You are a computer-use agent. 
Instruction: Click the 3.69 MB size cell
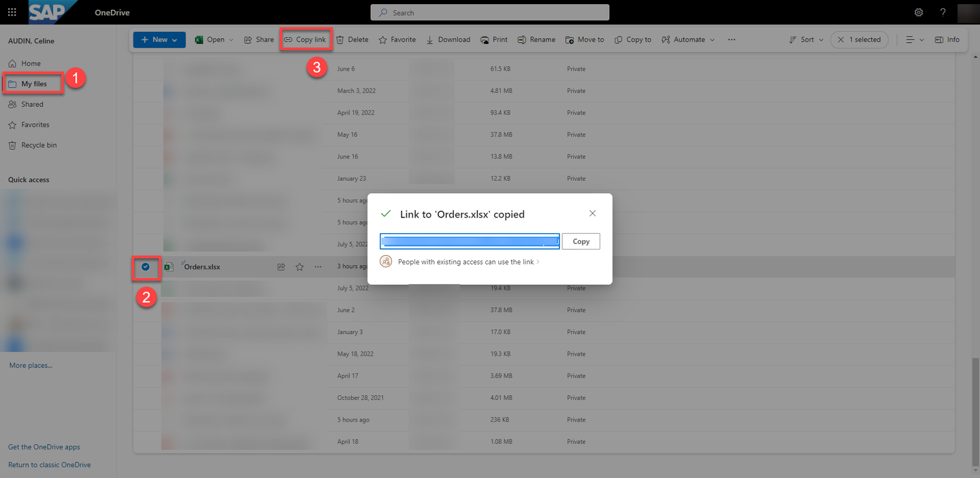[x=501, y=375]
